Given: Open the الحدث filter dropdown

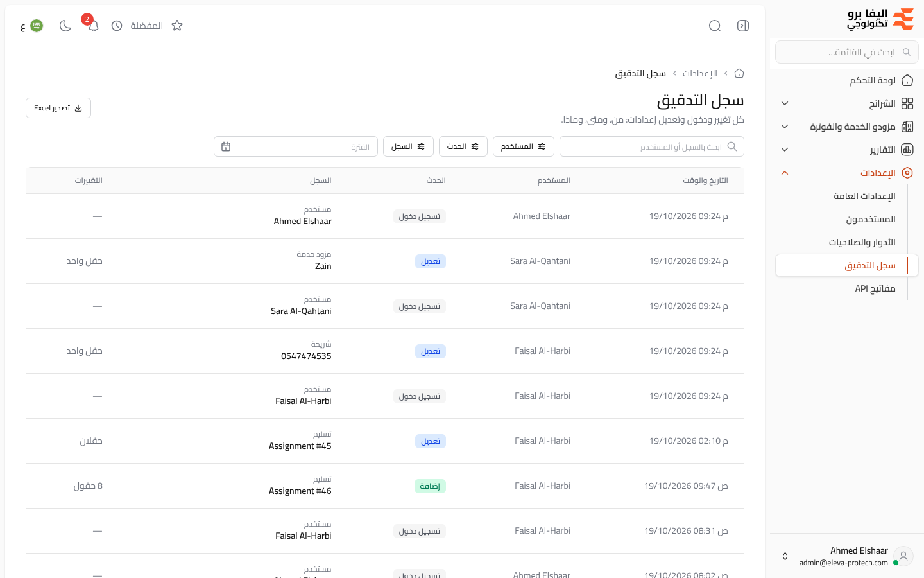Looking at the screenshot, I should (x=463, y=146).
